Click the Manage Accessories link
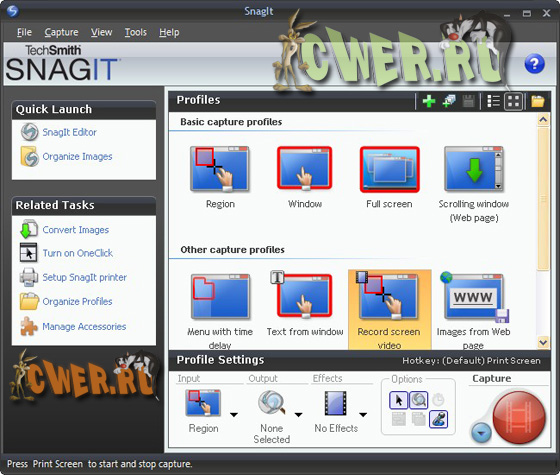Image resolution: width=560 pixels, height=475 pixels. pyautogui.click(x=84, y=326)
